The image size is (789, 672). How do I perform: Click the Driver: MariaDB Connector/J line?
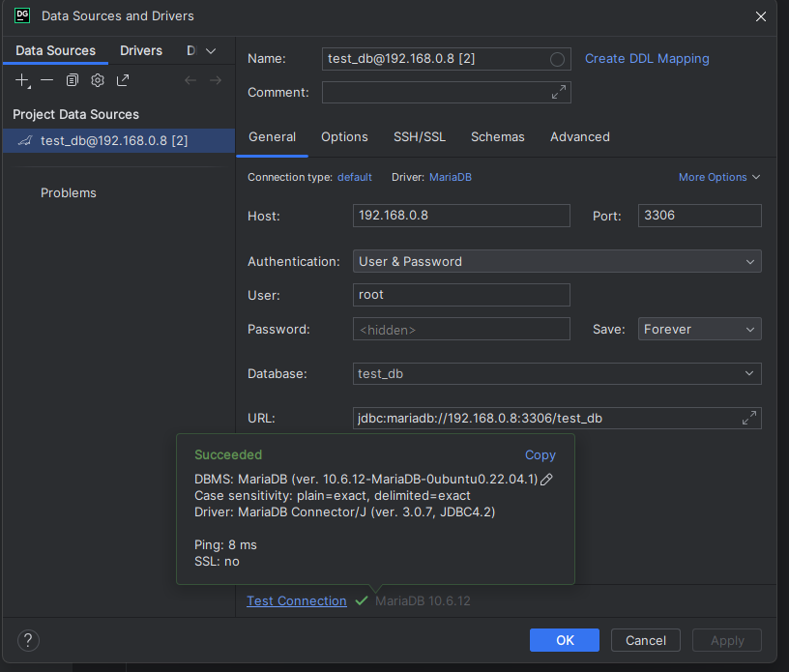pos(344,512)
